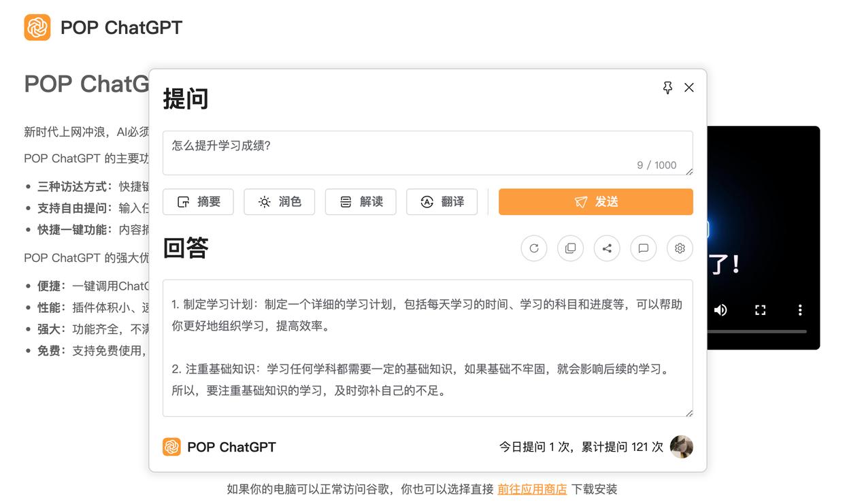Viewport: 845px width, 504px height.
Task: Pin the question popup window
Action: 667,88
